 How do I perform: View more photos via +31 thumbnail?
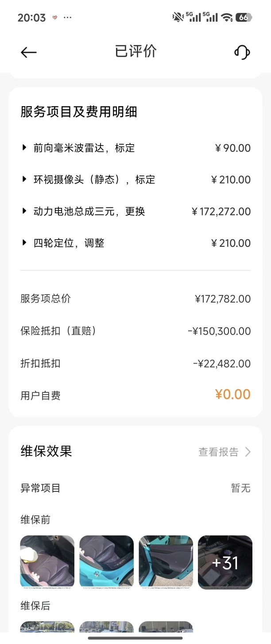click(225, 562)
